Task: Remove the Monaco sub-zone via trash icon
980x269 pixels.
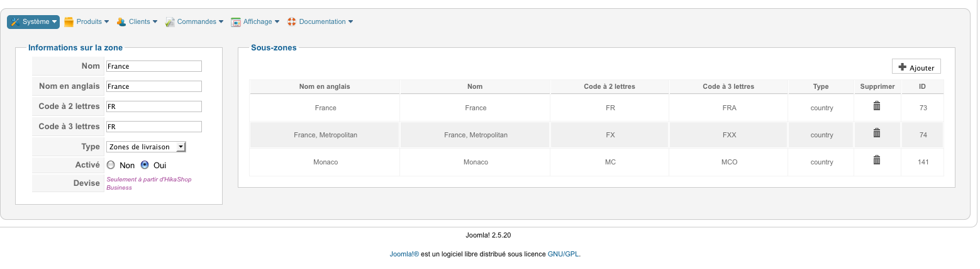Action: point(877,160)
